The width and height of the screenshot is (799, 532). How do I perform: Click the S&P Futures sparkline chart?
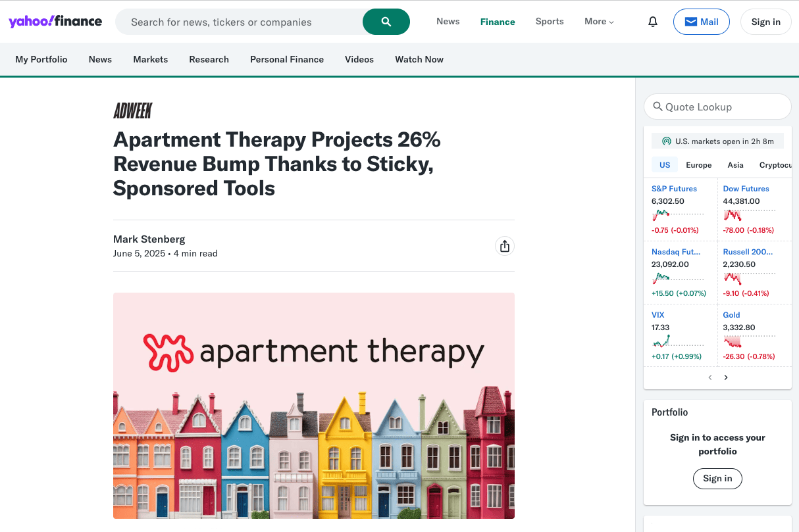click(677, 215)
